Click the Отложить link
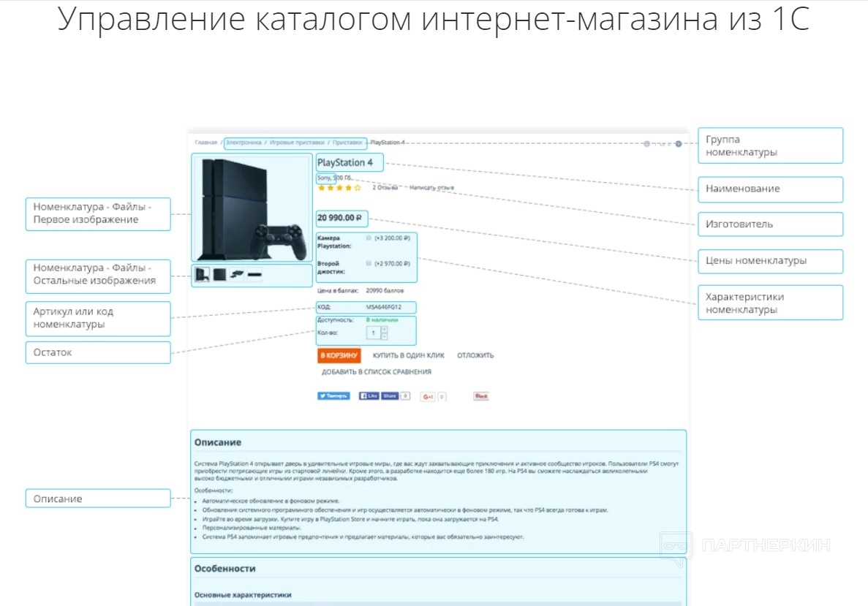Image resolution: width=868 pixels, height=606 pixels. [x=475, y=355]
